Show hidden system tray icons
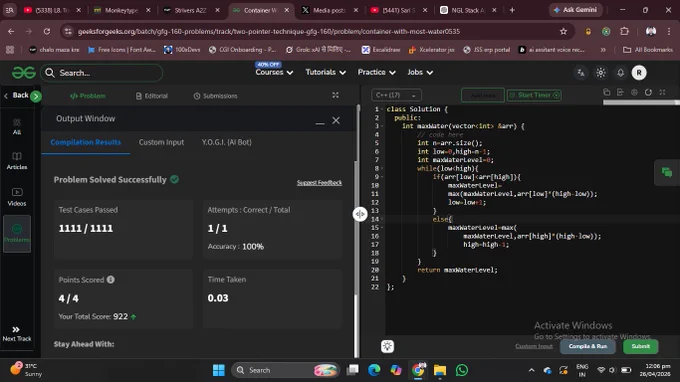 [x=531, y=370]
